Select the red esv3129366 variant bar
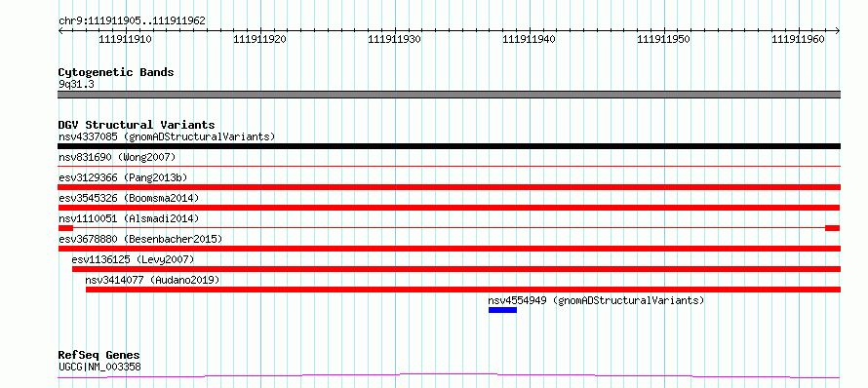The image size is (868, 388). point(449,187)
